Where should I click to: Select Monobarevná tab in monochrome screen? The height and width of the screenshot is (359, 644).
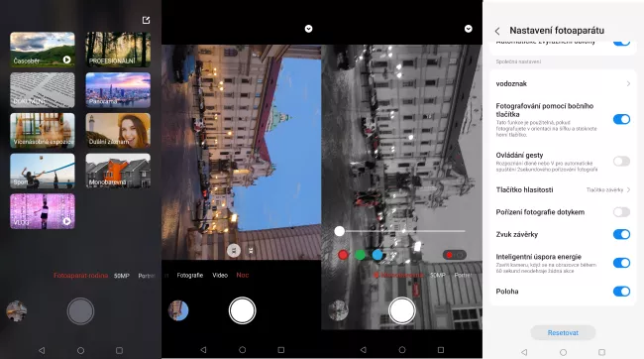coord(398,275)
